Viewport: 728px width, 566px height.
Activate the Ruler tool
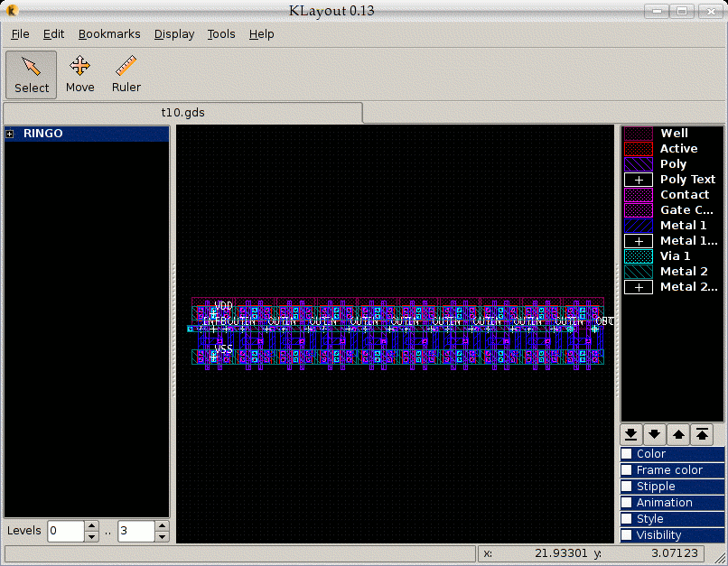[126, 74]
